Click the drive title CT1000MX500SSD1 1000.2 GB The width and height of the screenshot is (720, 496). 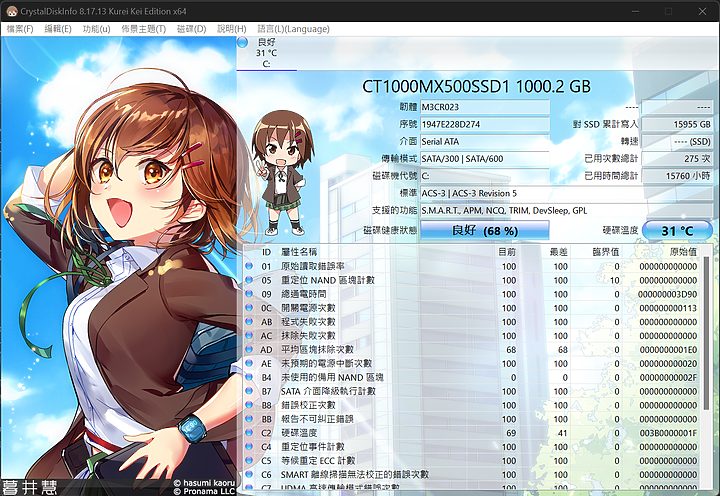point(476,86)
